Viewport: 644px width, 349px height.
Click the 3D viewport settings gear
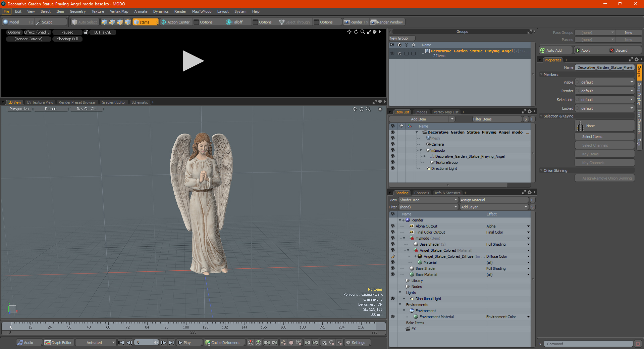(x=380, y=109)
